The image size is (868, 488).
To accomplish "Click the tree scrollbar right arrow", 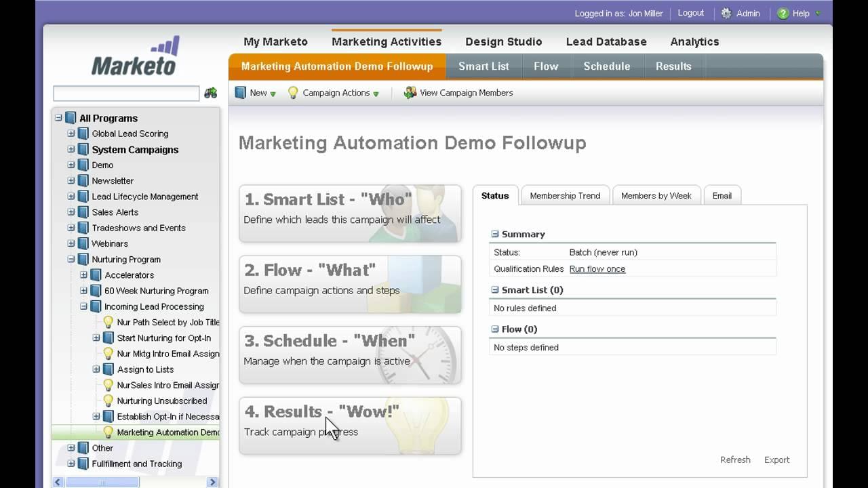I will [213, 483].
